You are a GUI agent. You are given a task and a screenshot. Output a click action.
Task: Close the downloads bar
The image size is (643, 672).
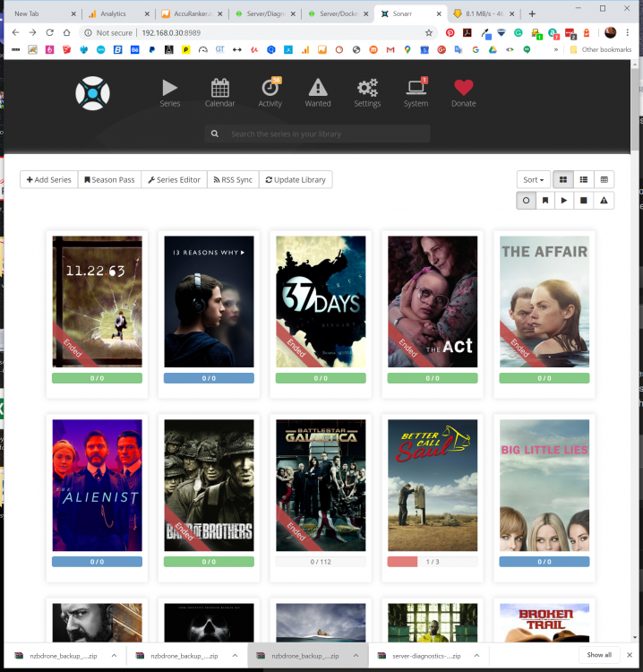(x=630, y=655)
